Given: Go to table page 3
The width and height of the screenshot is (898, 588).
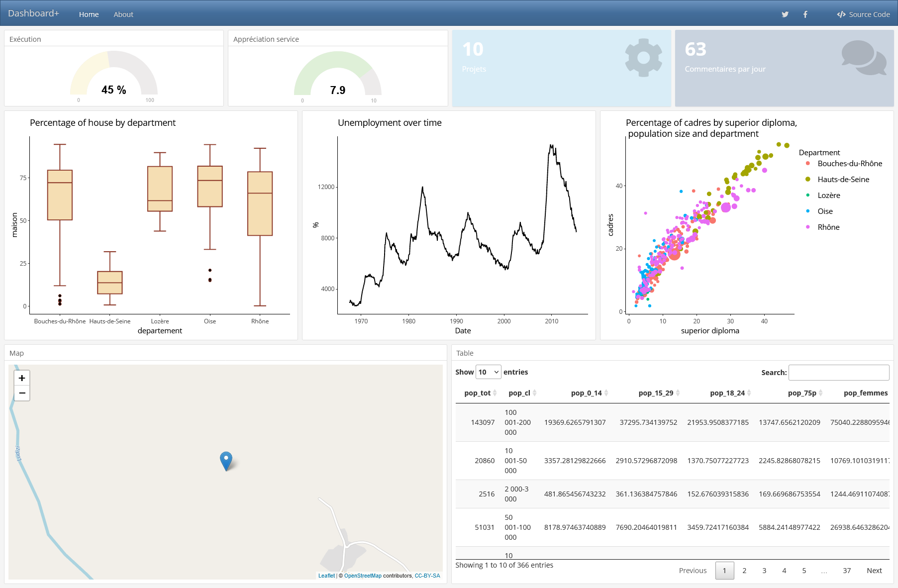Looking at the screenshot, I should pyautogui.click(x=764, y=571).
